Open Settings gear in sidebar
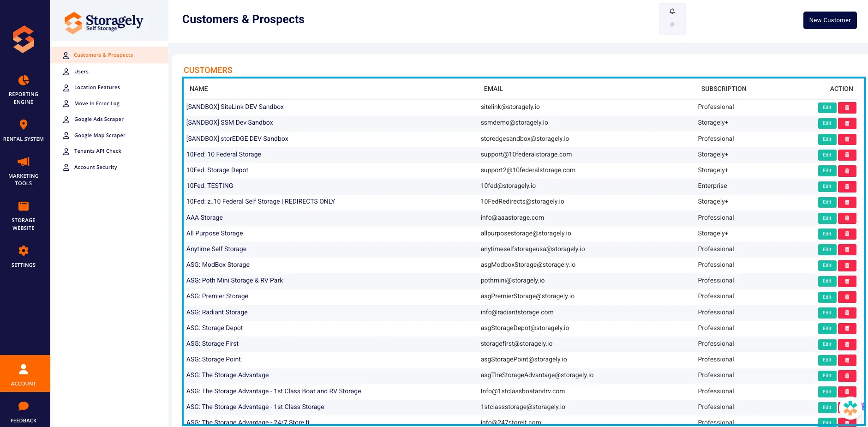Viewport: 868px width, 427px height. click(x=24, y=251)
